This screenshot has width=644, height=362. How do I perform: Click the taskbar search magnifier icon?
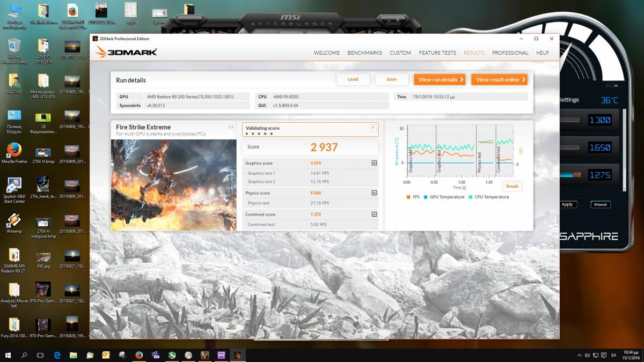24,355
